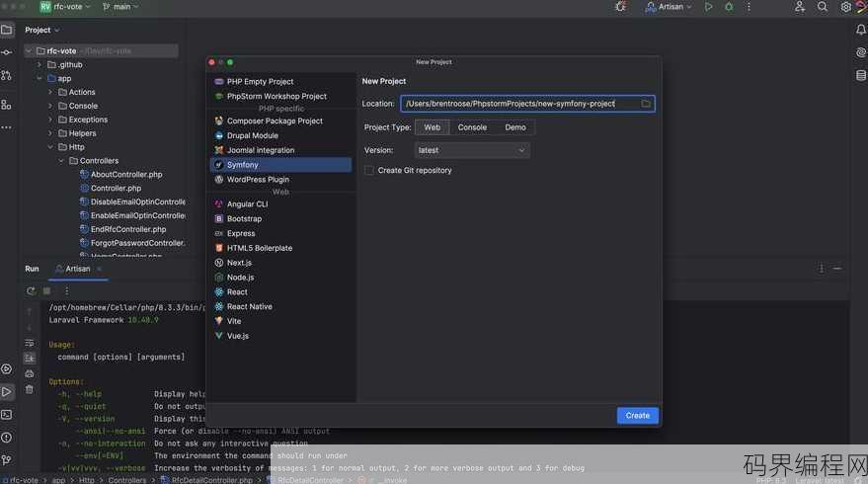Collapse the app folder
Viewport: 868px width, 484px height.
(x=39, y=79)
